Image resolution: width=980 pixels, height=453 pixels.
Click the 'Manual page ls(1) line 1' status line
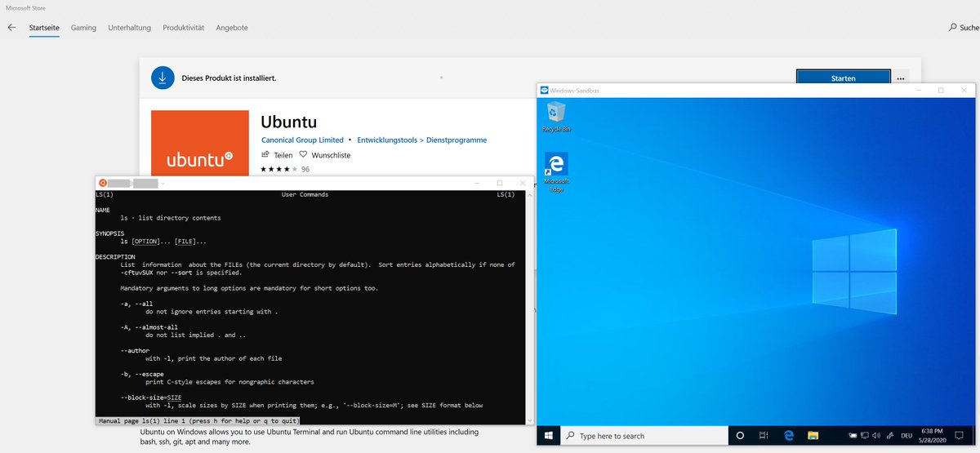[198, 421]
